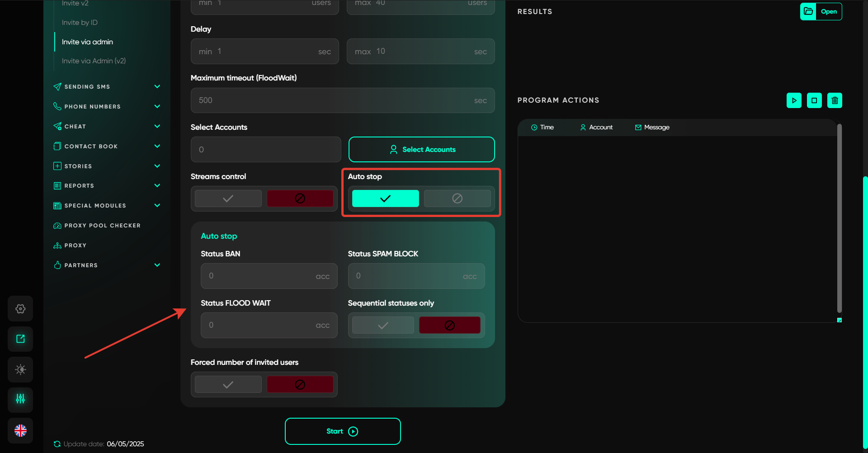Click the Select Accounts button
This screenshot has width=868, height=453.
[421, 150]
